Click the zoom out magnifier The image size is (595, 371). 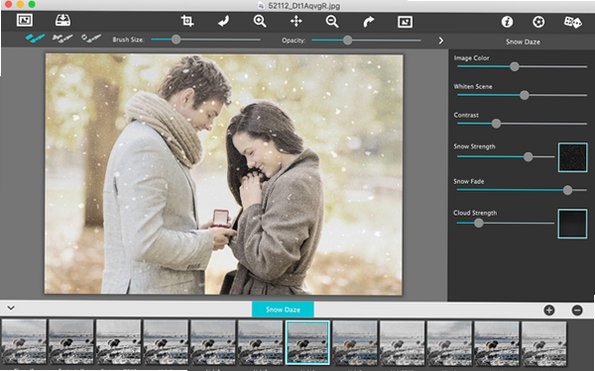(x=332, y=21)
